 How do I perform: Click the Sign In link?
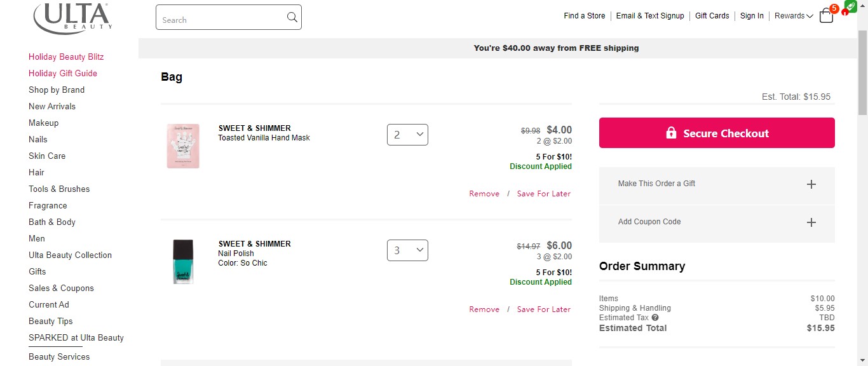click(x=752, y=16)
